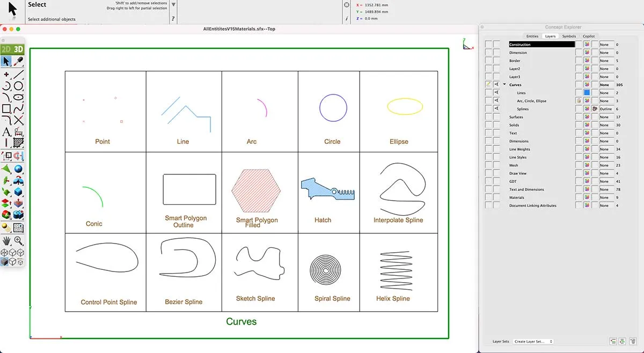Select the Text tool (letter A)
Viewport: 644px width, 353px height.
pyautogui.click(x=6, y=131)
